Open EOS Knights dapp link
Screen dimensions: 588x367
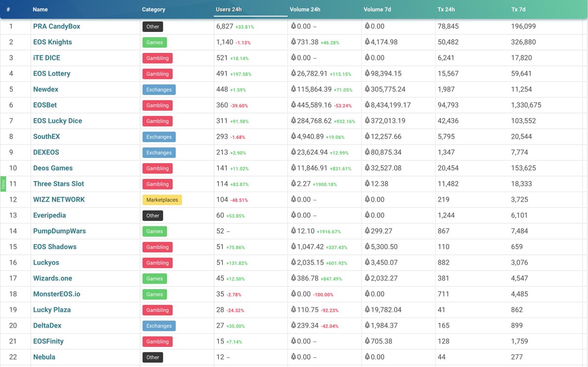coord(52,42)
